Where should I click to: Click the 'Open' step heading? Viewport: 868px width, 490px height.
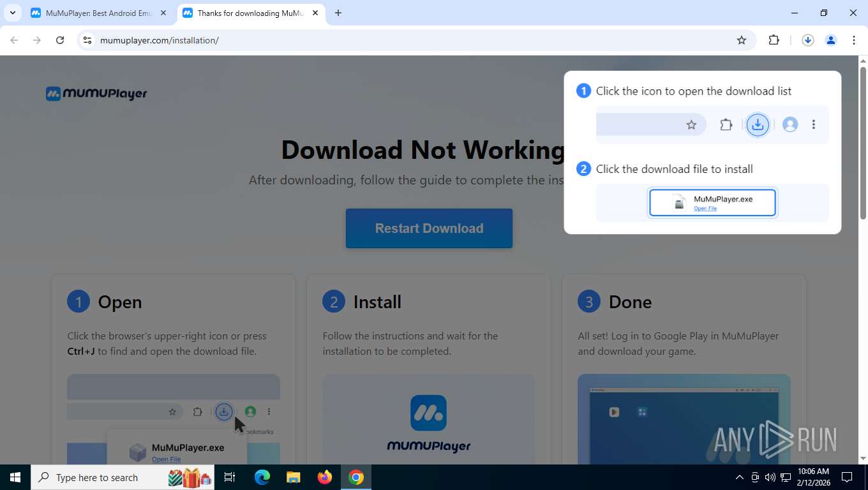120,302
